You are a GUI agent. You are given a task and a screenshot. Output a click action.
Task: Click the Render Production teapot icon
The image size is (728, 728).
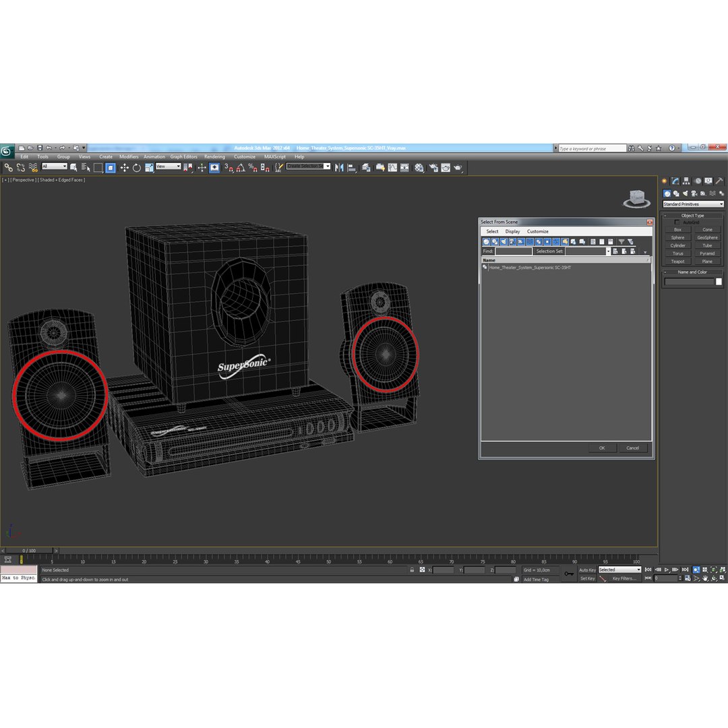point(458,168)
